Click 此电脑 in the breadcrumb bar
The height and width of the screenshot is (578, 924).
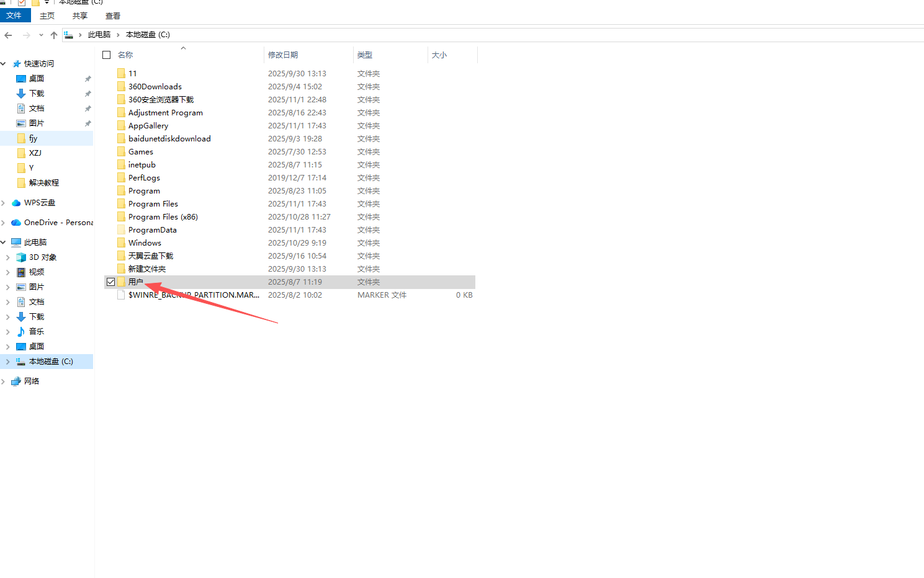(x=99, y=35)
